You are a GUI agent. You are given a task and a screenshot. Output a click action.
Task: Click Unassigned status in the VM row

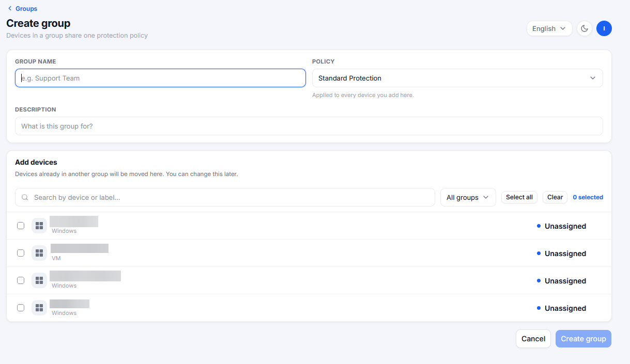[561, 254]
